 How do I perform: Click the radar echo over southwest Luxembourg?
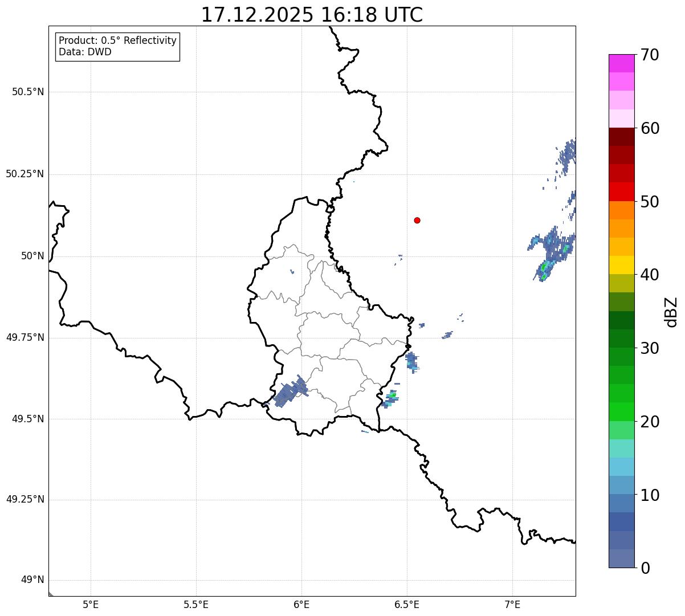tap(290, 392)
